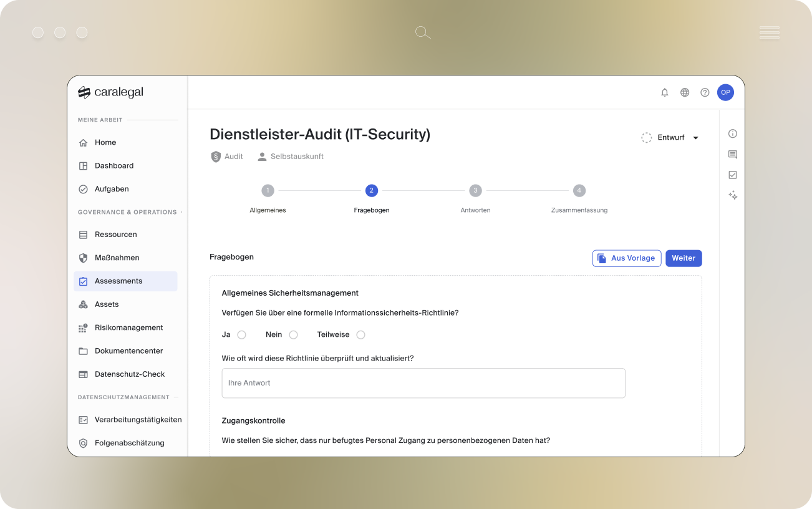The width and height of the screenshot is (812, 509).
Task: Click the OP user avatar
Action: click(725, 92)
